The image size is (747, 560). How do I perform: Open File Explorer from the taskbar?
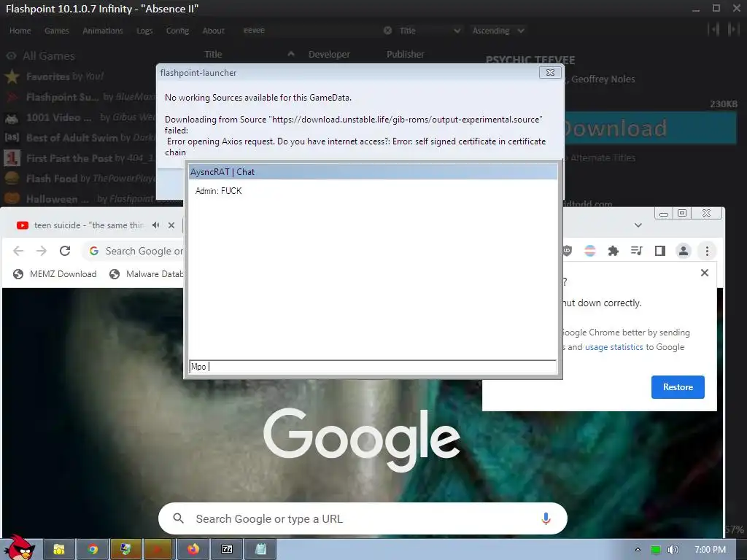pyautogui.click(x=59, y=550)
